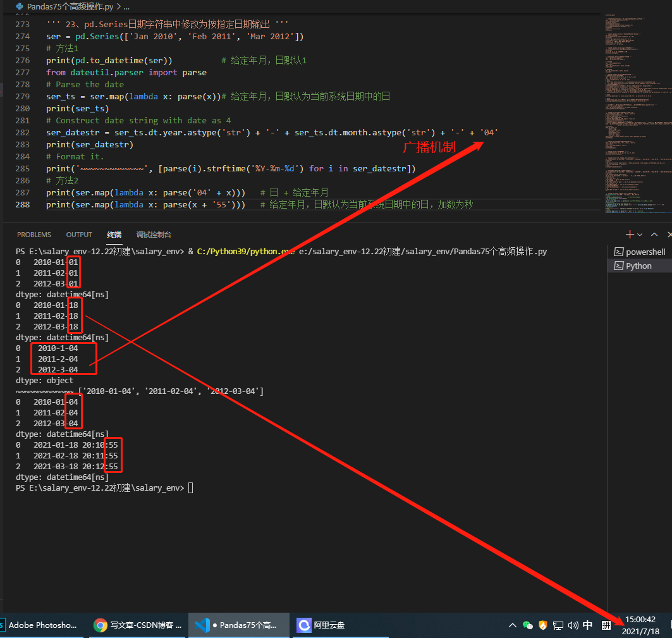Open the launch profile dropdown arrow beside plus
The width and height of the screenshot is (672, 638).
[x=640, y=235]
